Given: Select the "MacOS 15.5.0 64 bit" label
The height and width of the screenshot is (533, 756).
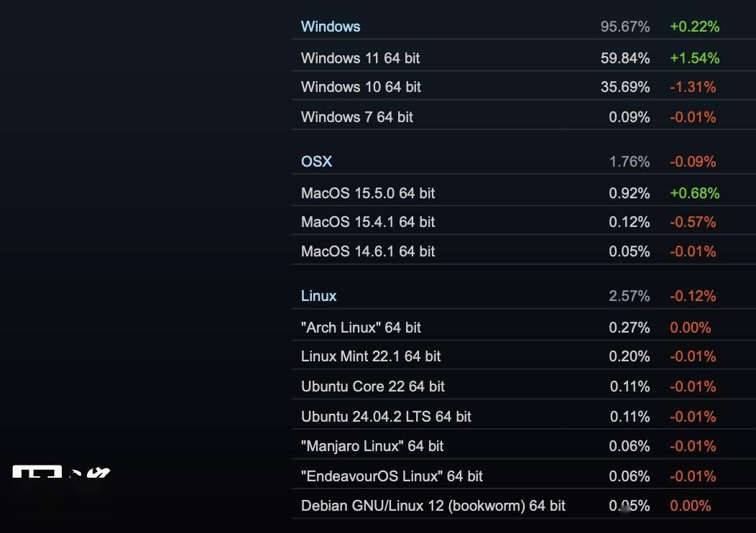Looking at the screenshot, I should 368,193.
